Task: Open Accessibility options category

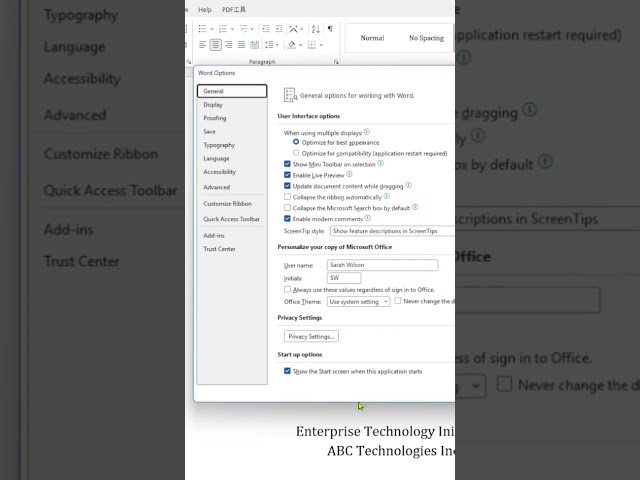Action: [232, 172]
